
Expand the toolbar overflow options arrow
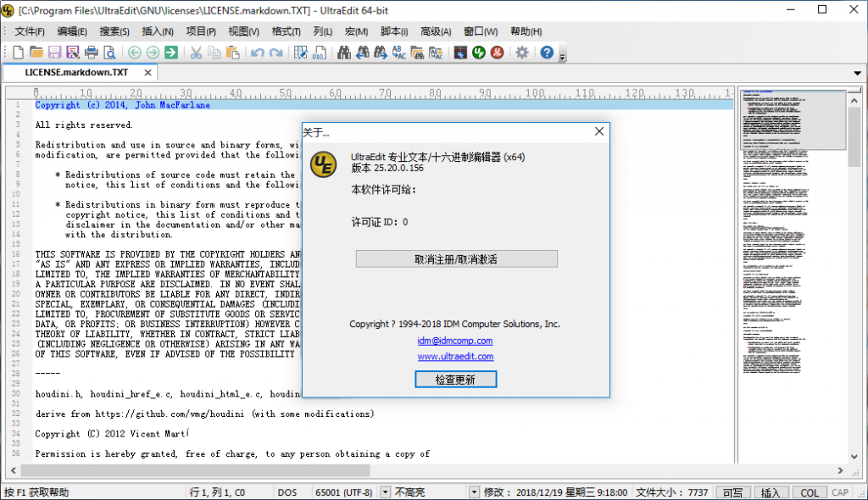563,56
